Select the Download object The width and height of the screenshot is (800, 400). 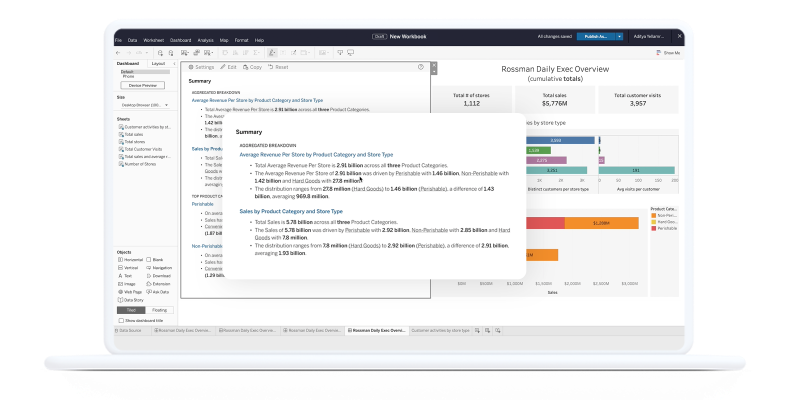(158, 276)
